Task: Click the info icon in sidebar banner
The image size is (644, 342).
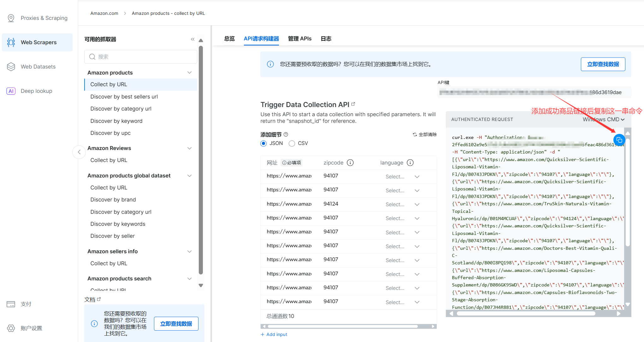Action: pyautogui.click(x=94, y=324)
